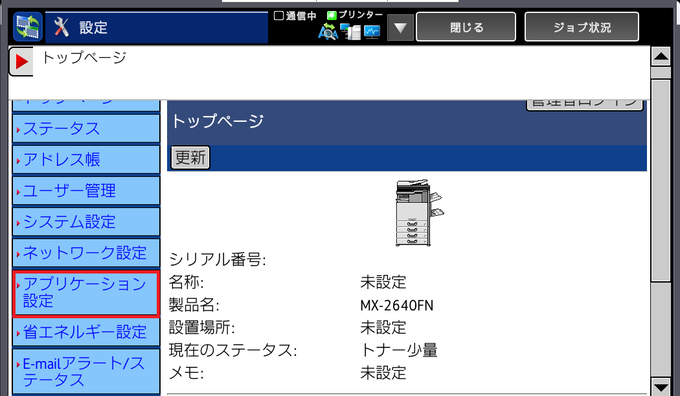Open ネットワーク設定

86,253
